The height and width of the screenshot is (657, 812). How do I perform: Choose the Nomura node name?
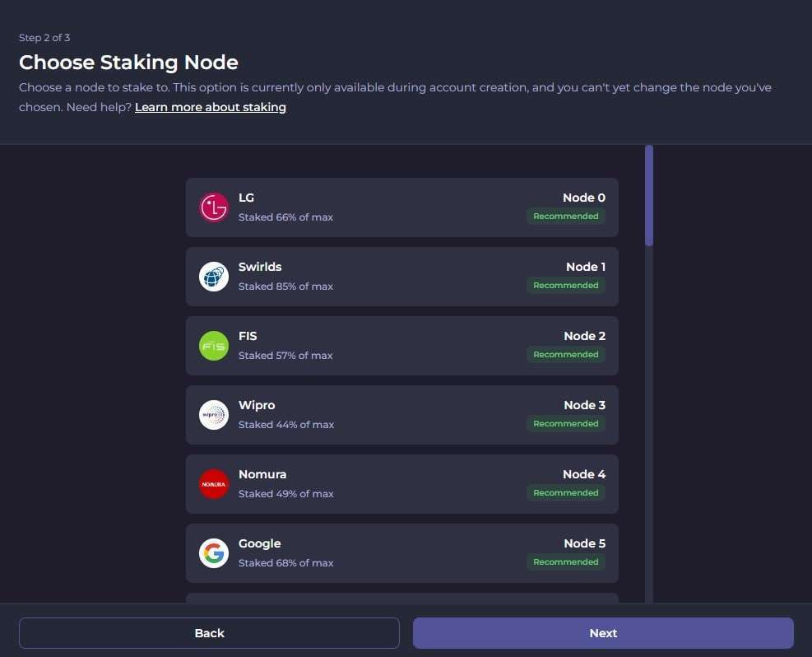[x=262, y=474]
